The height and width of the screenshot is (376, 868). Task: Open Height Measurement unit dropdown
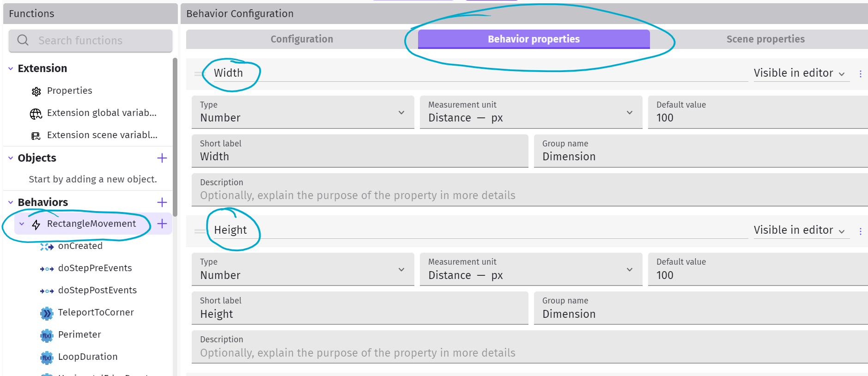(x=530, y=269)
